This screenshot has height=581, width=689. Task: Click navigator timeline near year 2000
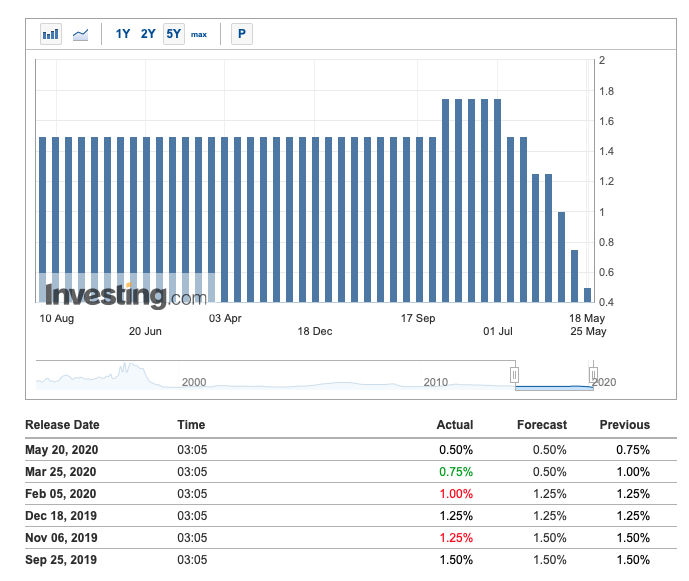click(x=194, y=382)
